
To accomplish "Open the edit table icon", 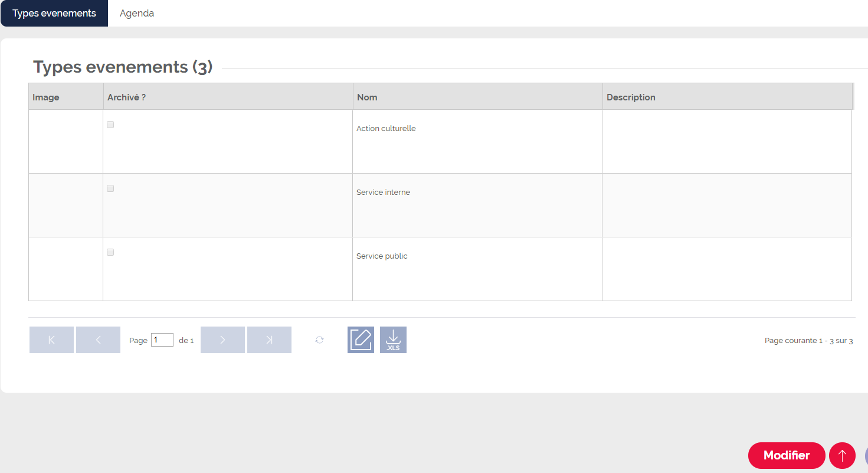I will (x=361, y=340).
